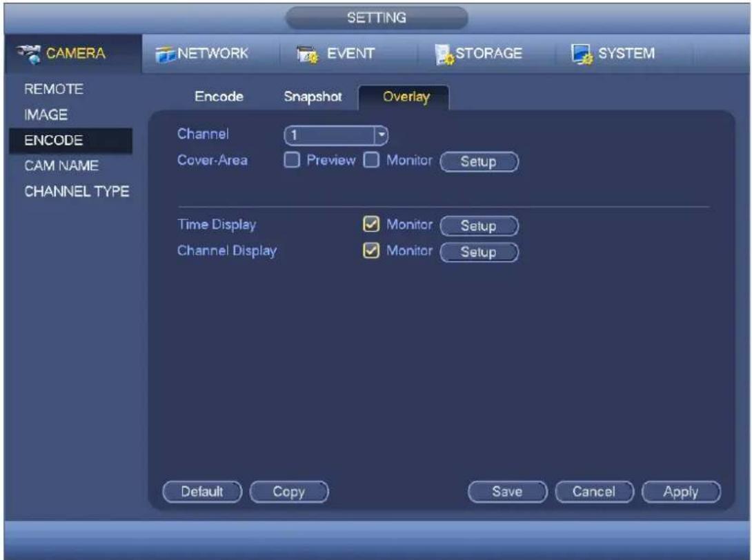Uncheck Time Display Monitor checkbox
The image size is (752, 560).
tap(371, 224)
